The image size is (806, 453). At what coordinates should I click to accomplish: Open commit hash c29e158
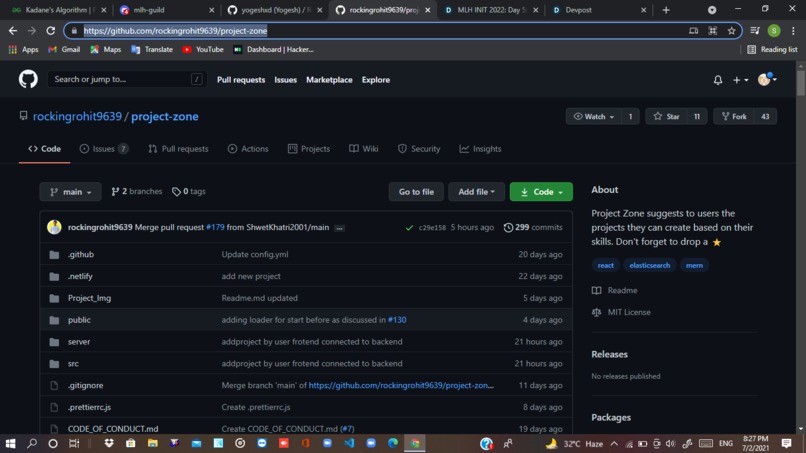432,227
